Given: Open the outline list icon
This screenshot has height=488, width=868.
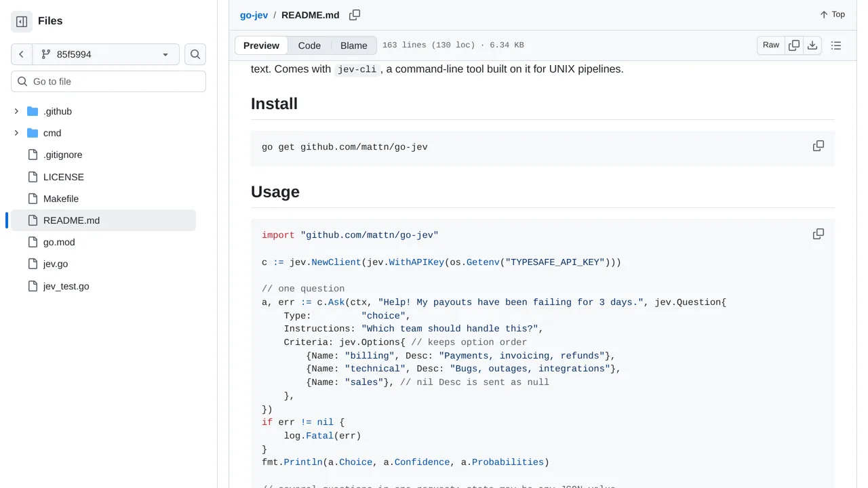Looking at the screenshot, I should tap(836, 45).
